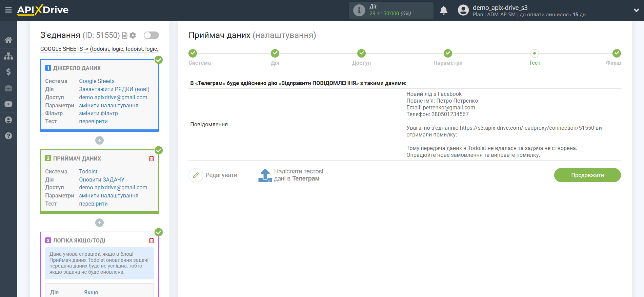
Task: Click змінити фільтр link
Action: [98, 113]
